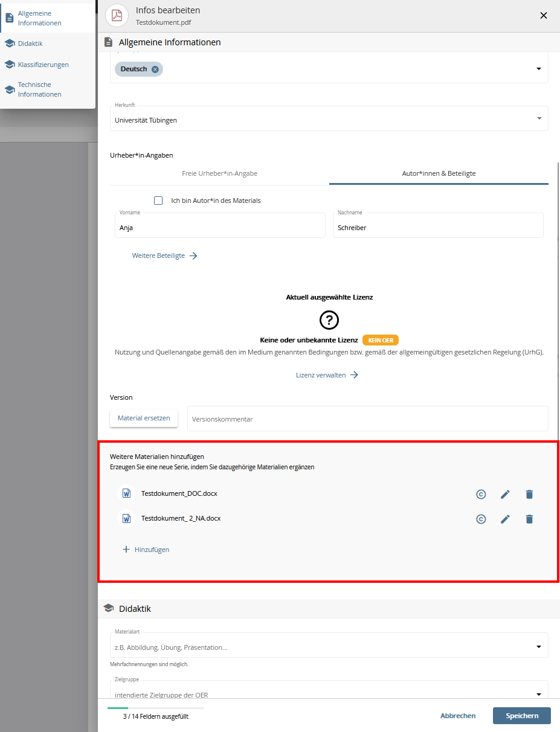560x732 pixels.
Task: Edit Testdokument_DOC.docx with the pencil icon
Action: pyautogui.click(x=505, y=494)
